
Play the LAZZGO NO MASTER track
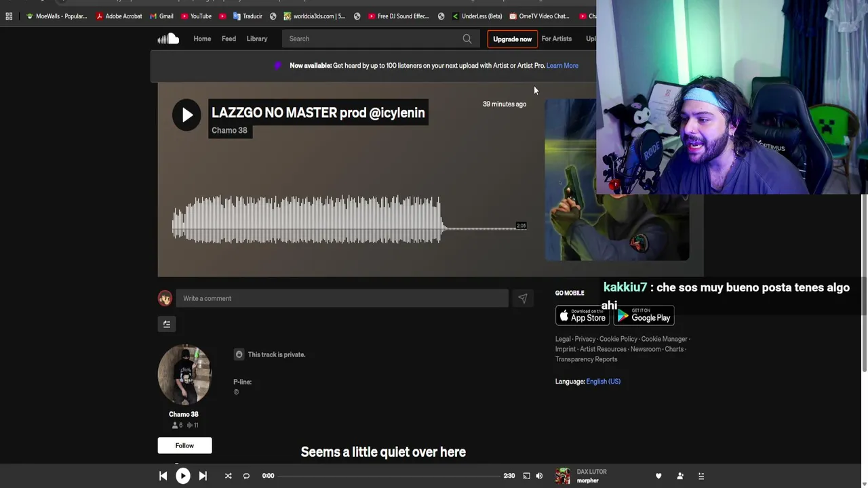(x=186, y=115)
